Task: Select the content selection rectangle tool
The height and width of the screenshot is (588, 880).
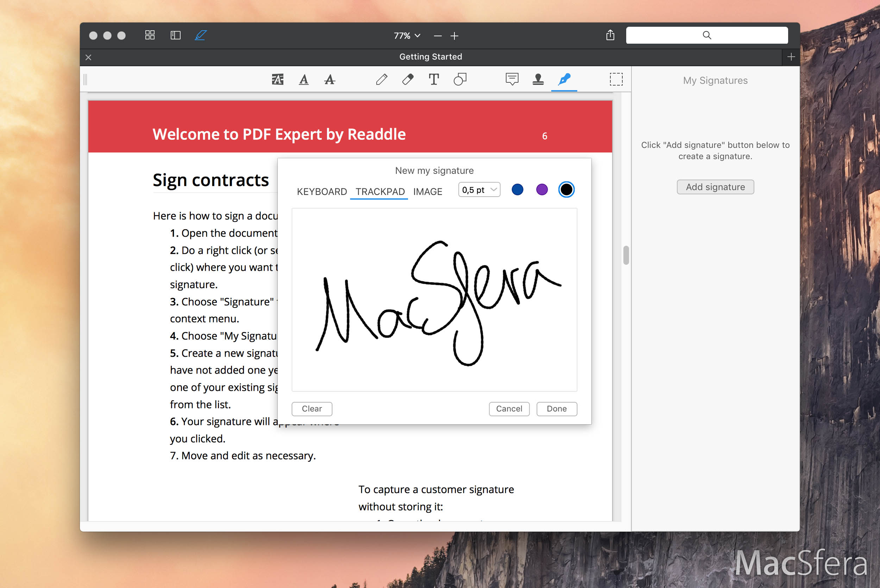Action: pos(616,80)
